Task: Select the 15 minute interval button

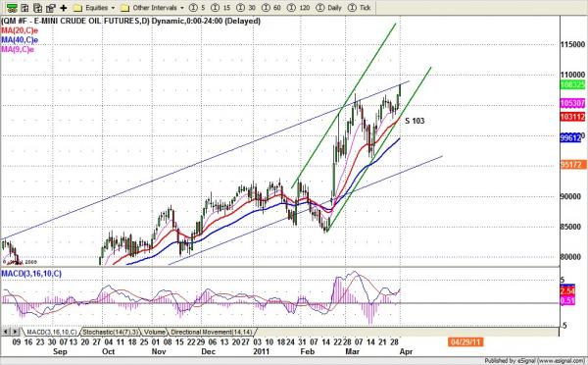Action: point(220,8)
